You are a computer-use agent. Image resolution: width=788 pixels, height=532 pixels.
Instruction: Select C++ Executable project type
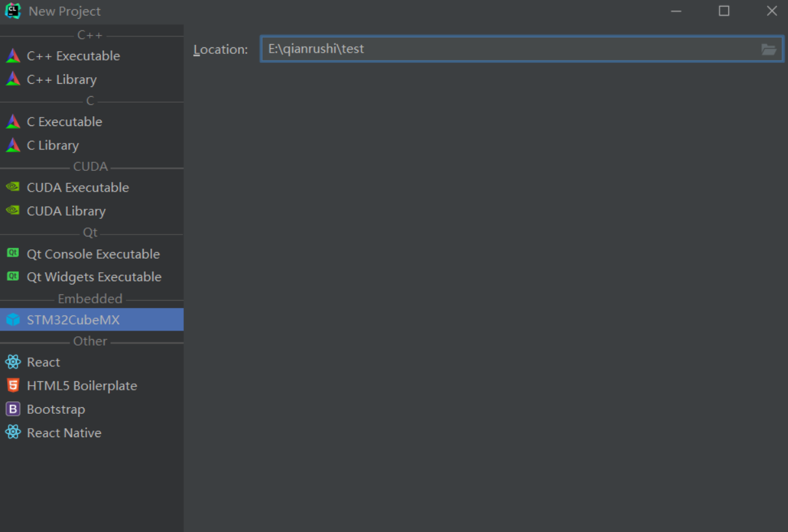click(x=92, y=56)
